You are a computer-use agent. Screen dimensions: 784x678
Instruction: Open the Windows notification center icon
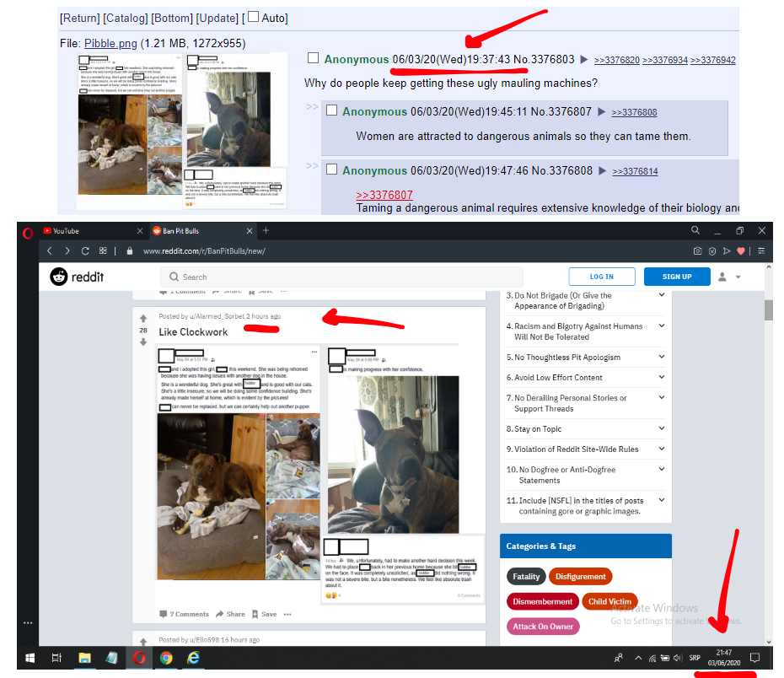755,658
